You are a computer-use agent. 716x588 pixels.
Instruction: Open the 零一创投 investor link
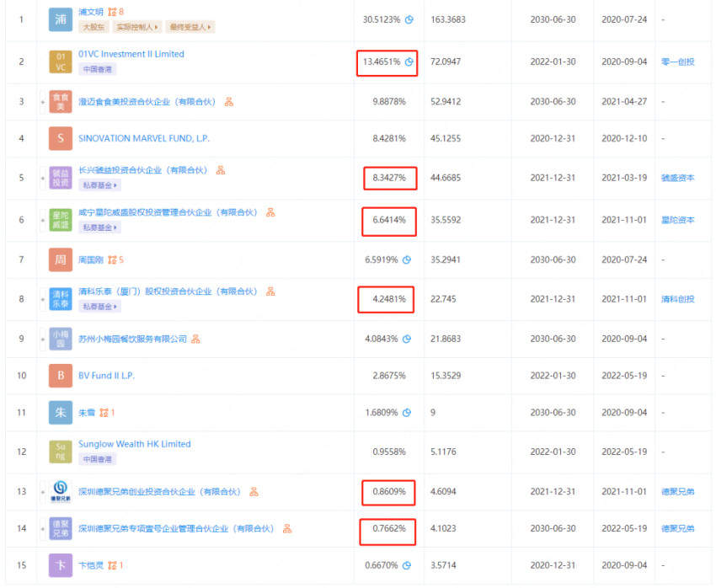[x=677, y=61]
